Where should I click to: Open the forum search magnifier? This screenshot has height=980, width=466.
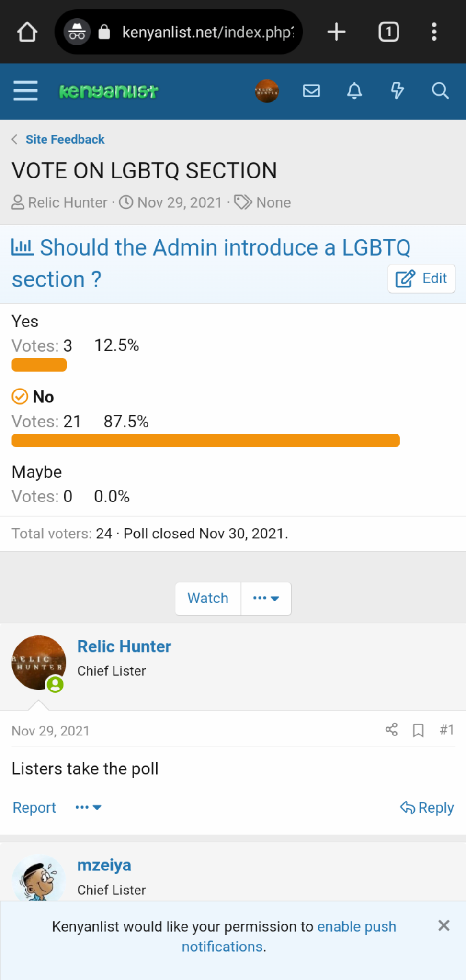click(440, 90)
